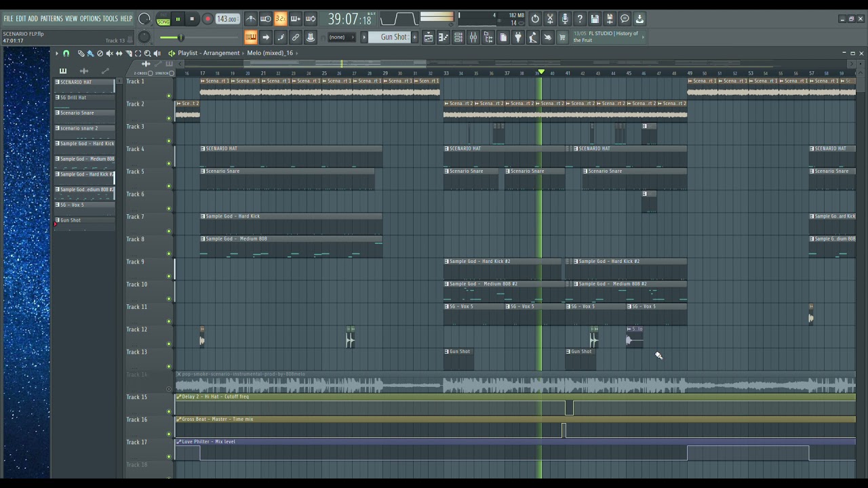Expand Melo (mixed)_16 breadcrumb arrow

click(297, 53)
